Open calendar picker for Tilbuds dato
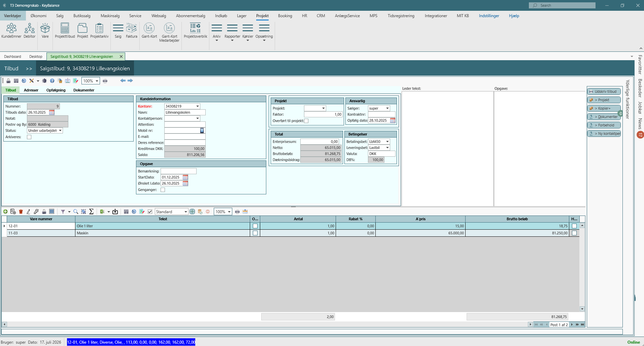Screen dimensions: 644x346 tap(52, 112)
